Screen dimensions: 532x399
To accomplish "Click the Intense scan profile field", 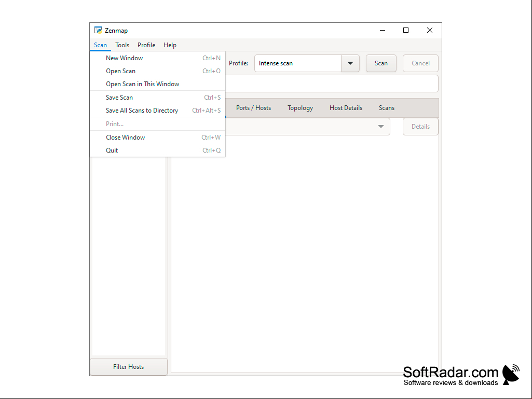I will (298, 63).
